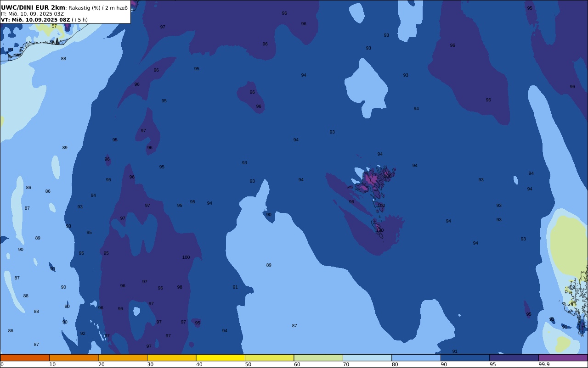
Task: Click the 70–80 pale blue legend swatch
Action: coord(367,357)
